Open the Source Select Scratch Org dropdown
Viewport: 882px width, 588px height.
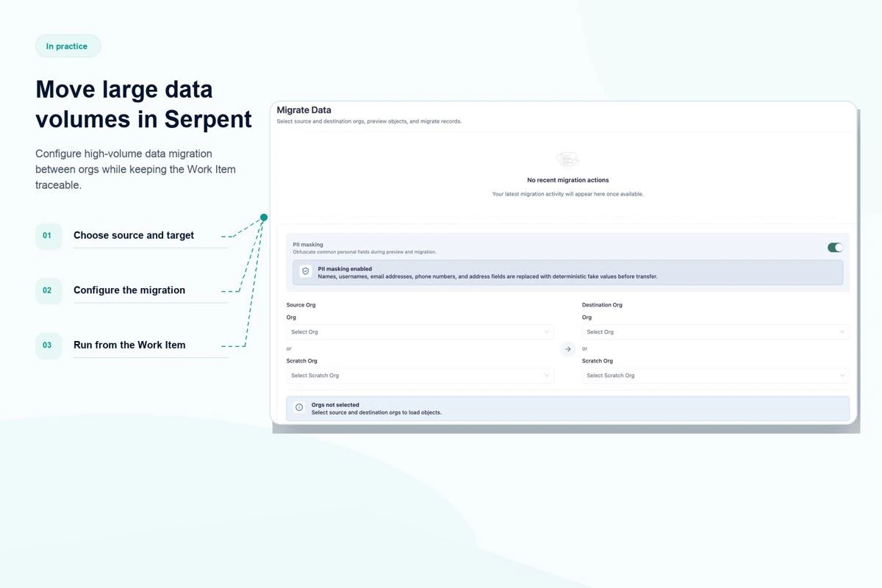(420, 376)
